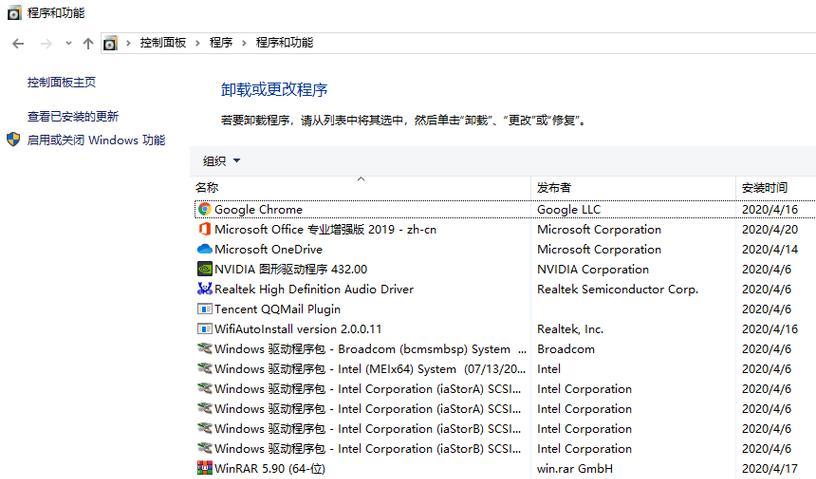816x479 pixels.
Task: Click the forward navigation arrow
Action: 46,43
